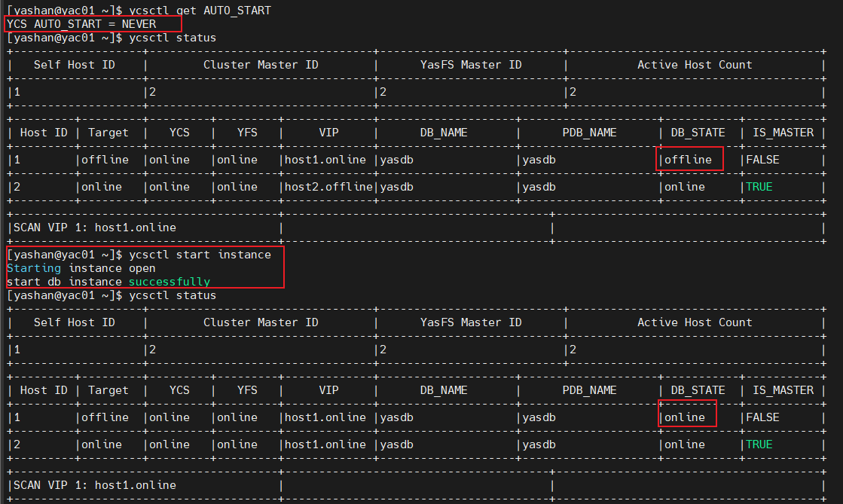Select the 'start db instance successfully' line
The image size is (843, 504).
click(108, 281)
